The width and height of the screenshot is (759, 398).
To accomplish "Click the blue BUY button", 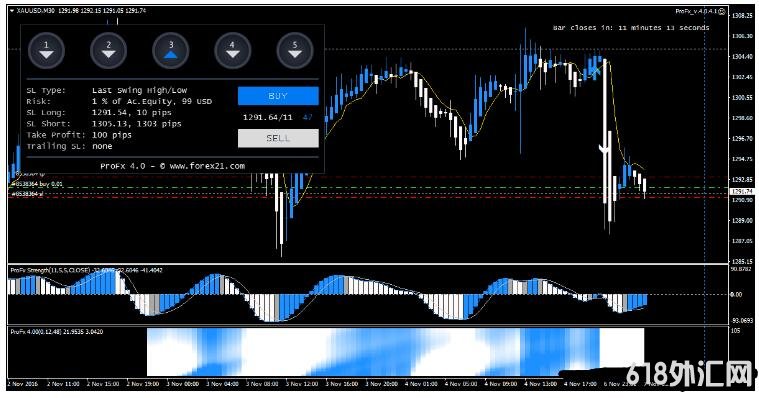I will coord(278,96).
